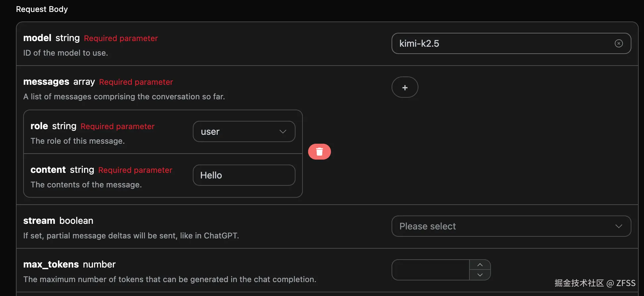Expand the stream "Please select" dropdown
This screenshot has width=644, height=296.
pos(511,226)
